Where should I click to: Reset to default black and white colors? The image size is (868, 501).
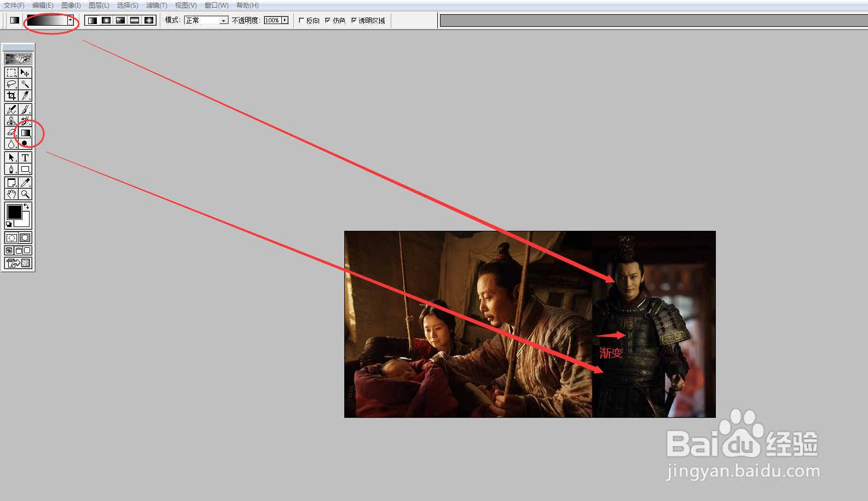pos(9,224)
